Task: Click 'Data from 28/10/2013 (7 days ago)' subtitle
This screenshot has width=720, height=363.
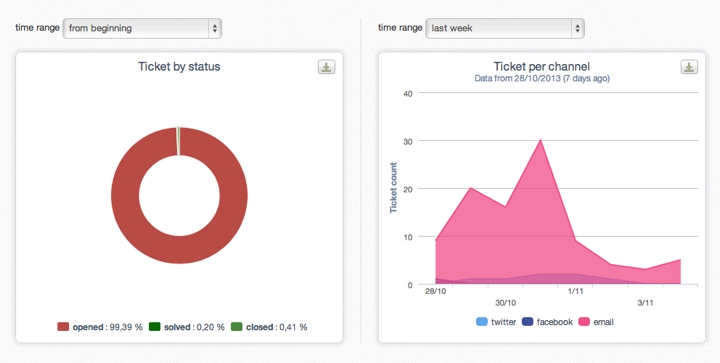Action: 542,78
